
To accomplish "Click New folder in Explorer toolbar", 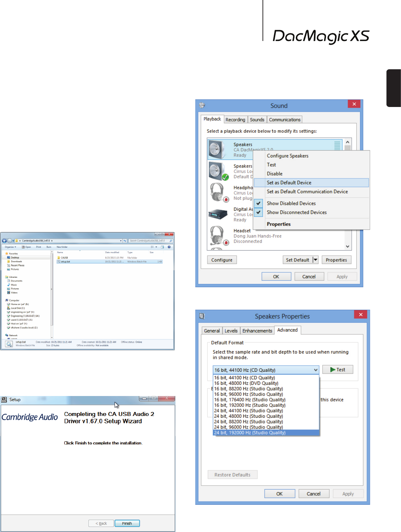I will coord(62,247).
